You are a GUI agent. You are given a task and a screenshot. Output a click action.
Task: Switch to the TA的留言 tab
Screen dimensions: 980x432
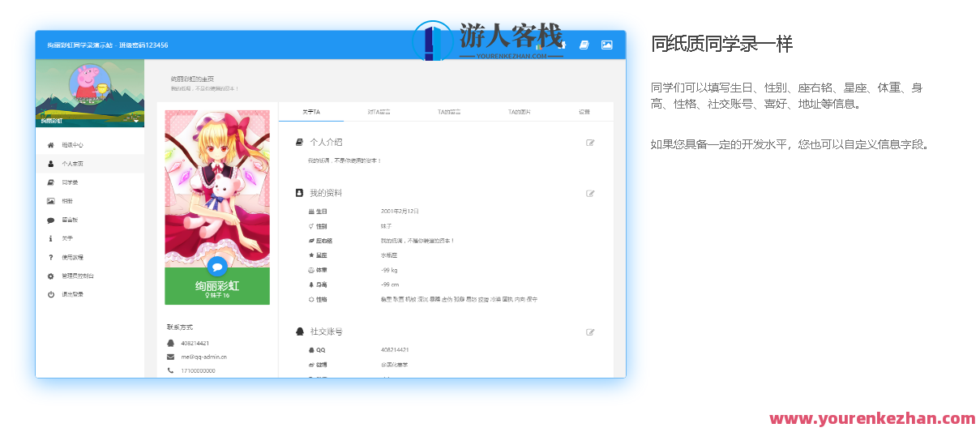tap(448, 112)
